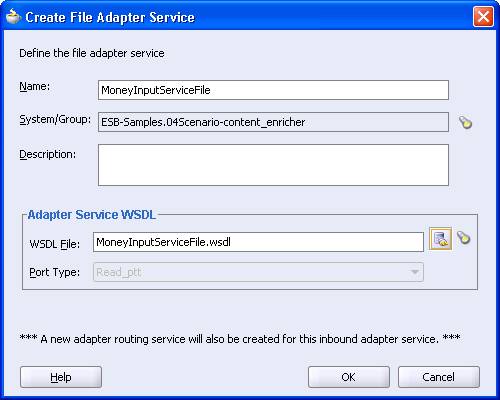Click the System/Group: label
This screenshot has width=500, height=400.
tap(55, 119)
